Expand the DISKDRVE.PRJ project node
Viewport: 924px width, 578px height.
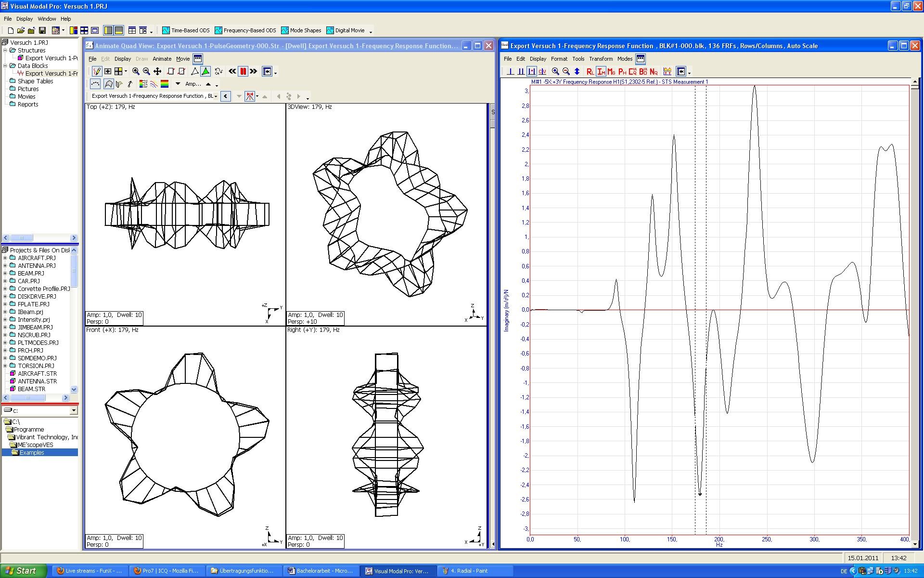coord(5,296)
